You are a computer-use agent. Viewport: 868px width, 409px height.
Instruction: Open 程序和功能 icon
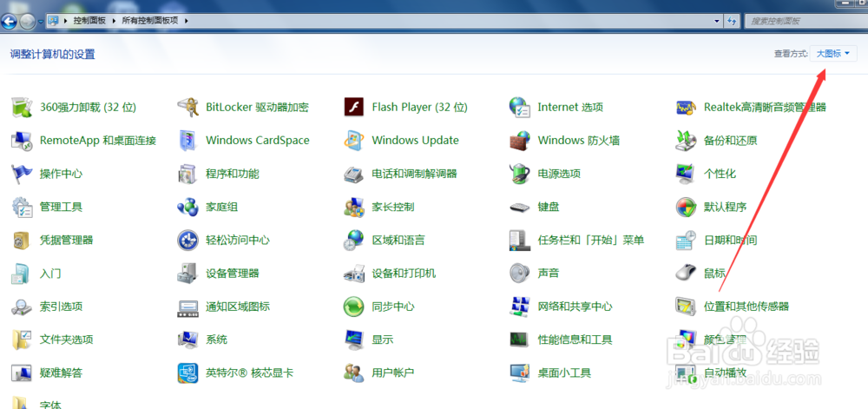pyautogui.click(x=188, y=173)
